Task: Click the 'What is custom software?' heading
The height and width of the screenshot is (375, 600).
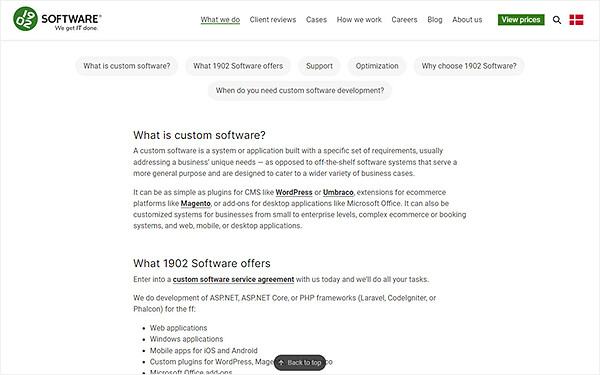Action: [x=199, y=135]
